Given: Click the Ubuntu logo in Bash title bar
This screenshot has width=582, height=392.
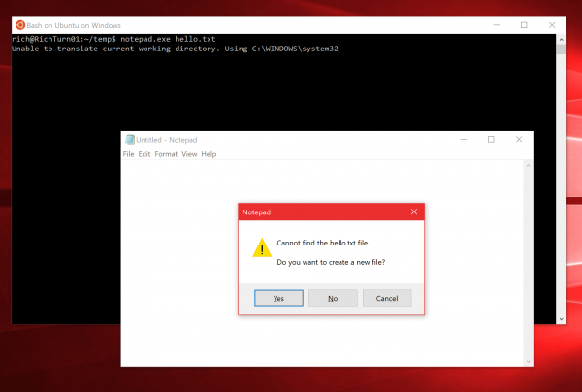Looking at the screenshot, I should (20, 25).
